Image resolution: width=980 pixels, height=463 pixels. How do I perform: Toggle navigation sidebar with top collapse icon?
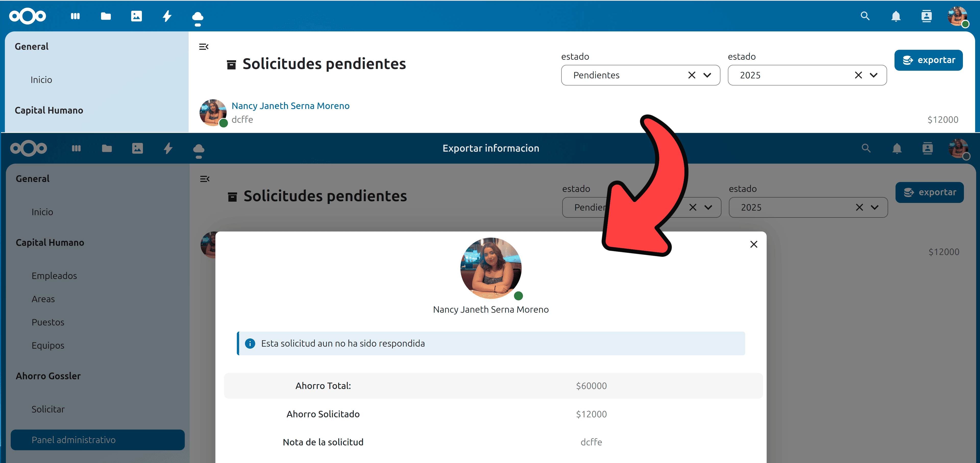pyautogui.click(x=204, y=47)
